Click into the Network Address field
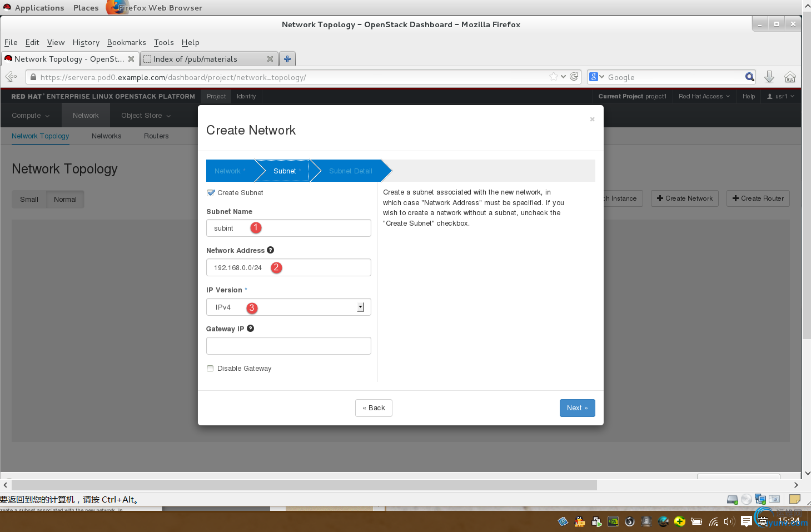The image size is (811, 532). pos(288,267)
